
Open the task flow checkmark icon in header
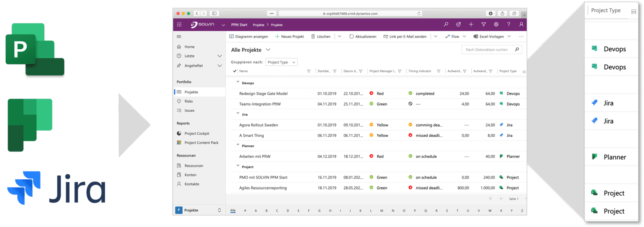(458, 25)
